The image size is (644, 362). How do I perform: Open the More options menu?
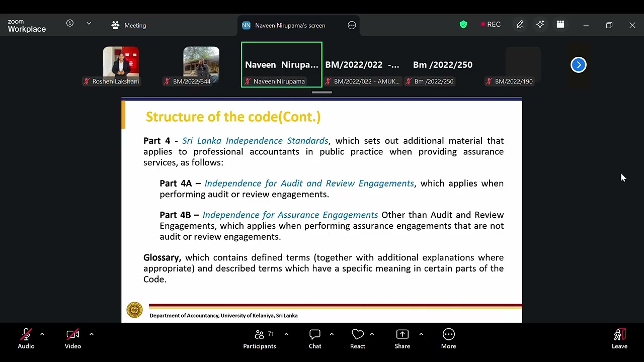pos(449,339)
